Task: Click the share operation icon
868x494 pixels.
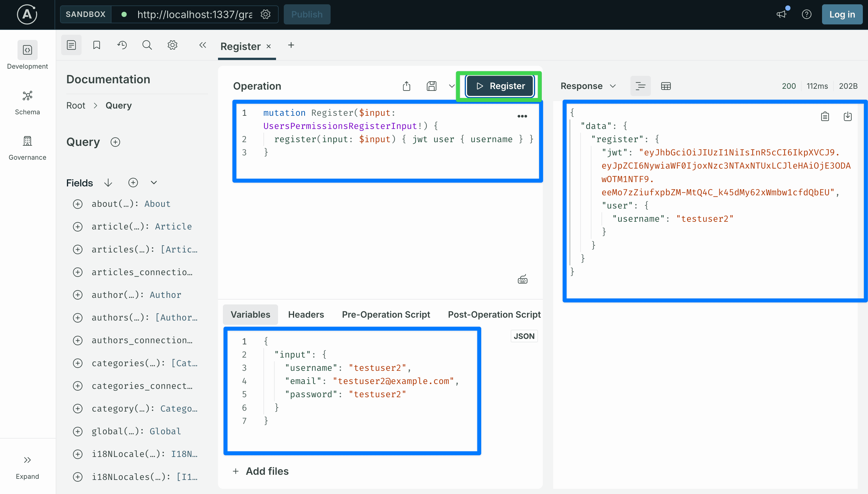Action: (x=406, y=86)
